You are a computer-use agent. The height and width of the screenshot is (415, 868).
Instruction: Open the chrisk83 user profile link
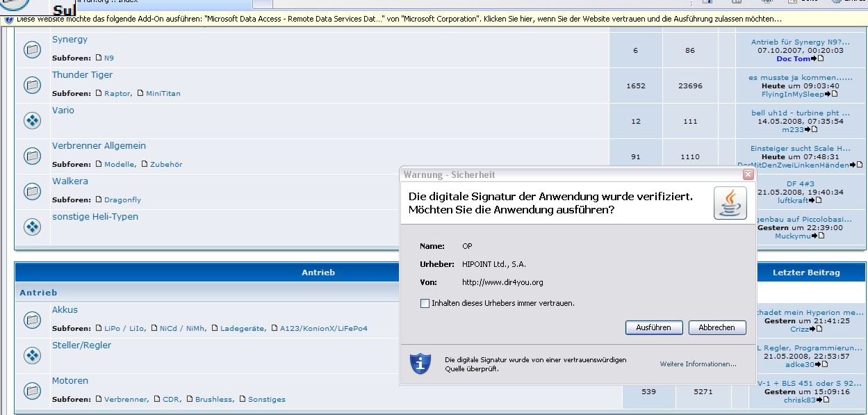coord(801,400)
